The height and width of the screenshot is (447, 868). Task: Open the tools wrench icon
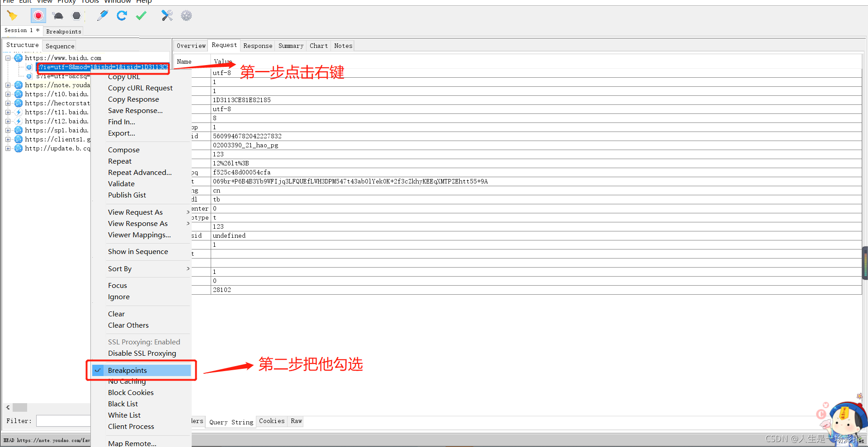pos(167,16)
